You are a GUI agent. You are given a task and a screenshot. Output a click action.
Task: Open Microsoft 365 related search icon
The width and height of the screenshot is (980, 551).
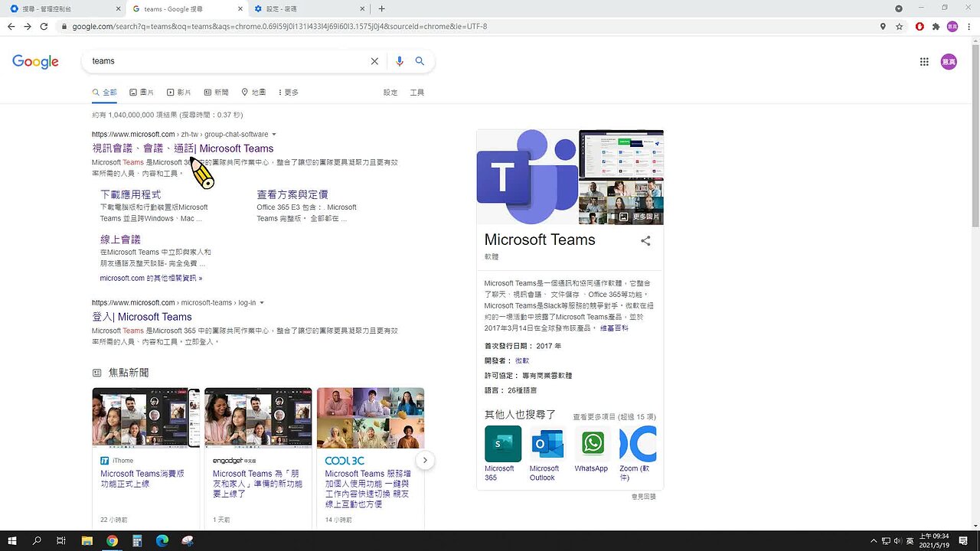click(503, 444)
